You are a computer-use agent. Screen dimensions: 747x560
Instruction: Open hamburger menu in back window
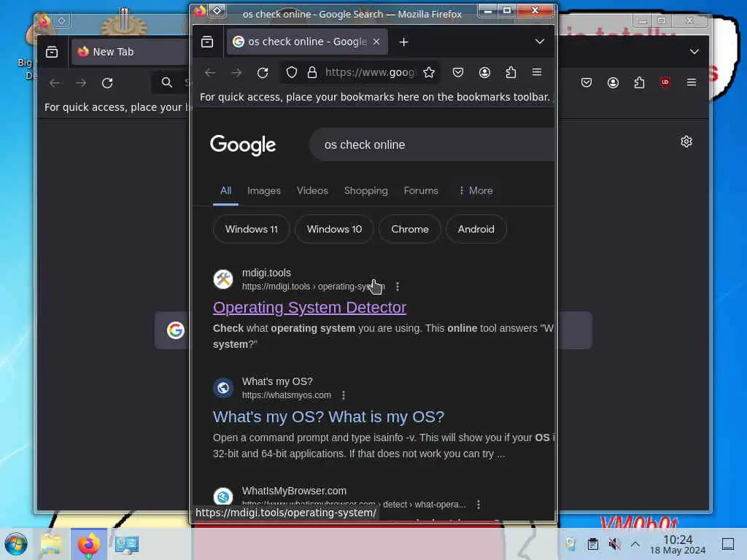click(x=692, y=83)
